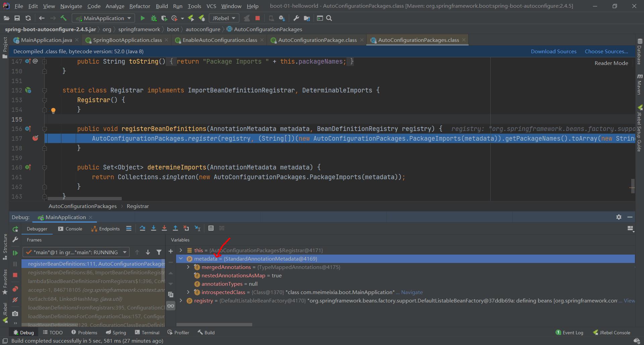Toggle Mute Breakpoints icon in debug sidebar
644x345 pixels.
click(x=15, y=300)
